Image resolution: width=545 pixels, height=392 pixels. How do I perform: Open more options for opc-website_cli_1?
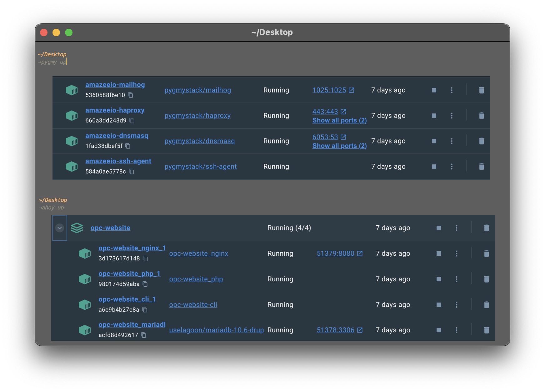pyautogui.click(x=457, y=305)
